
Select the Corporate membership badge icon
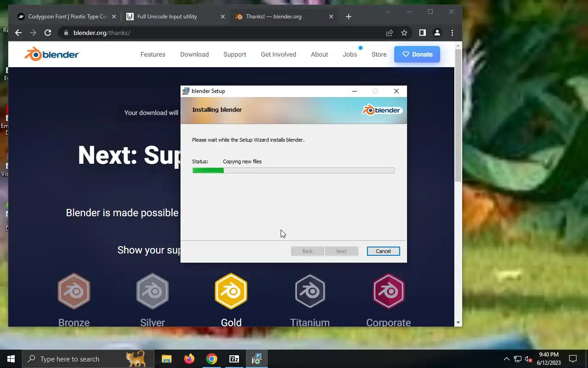coord(389,291)
